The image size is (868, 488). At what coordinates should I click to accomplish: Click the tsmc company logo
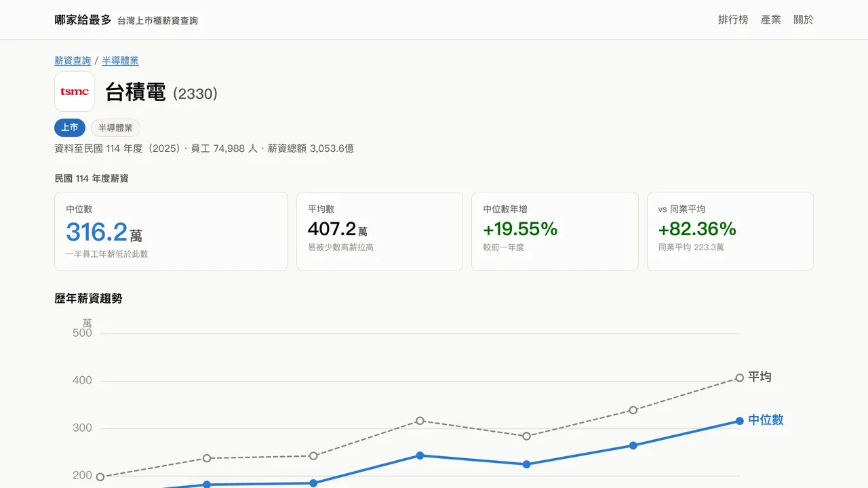coord(75,91)
